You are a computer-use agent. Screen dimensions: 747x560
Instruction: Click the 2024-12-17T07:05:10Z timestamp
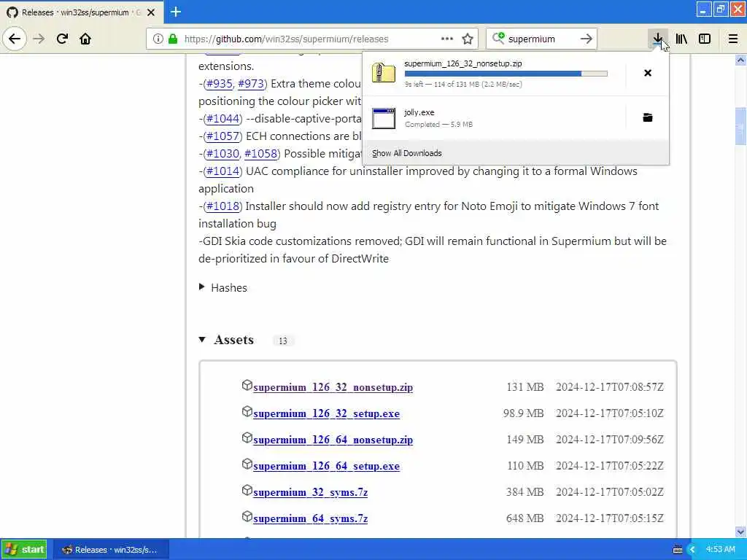(610, 413)
